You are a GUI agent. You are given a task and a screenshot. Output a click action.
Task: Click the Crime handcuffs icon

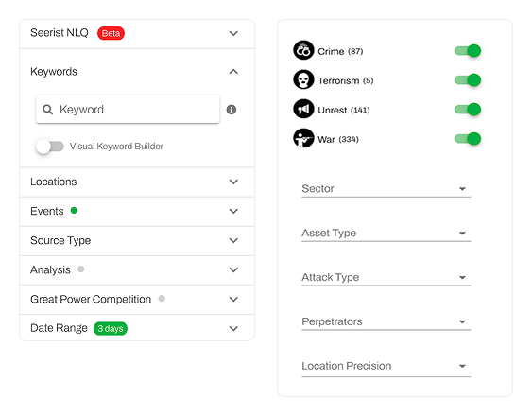[303, 50]
